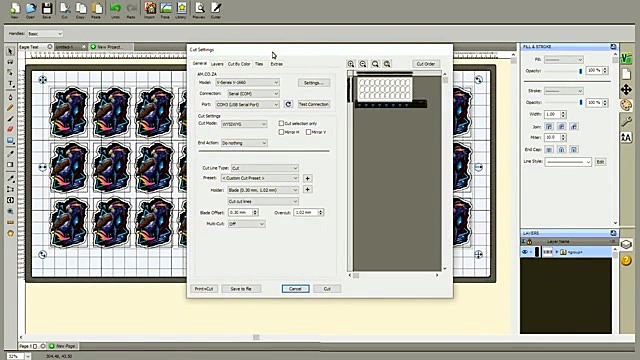Click the Save toolbar icon
Screen dimensions: 640x360
pos(47,10)
